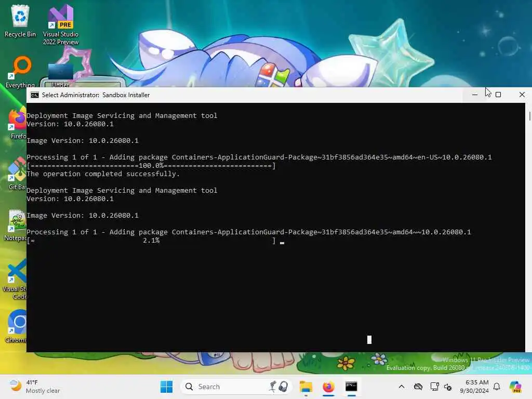Launch Visual Studio 2022 Preview shortcut
Screen dimensions: 532x399
click(61, 24)
